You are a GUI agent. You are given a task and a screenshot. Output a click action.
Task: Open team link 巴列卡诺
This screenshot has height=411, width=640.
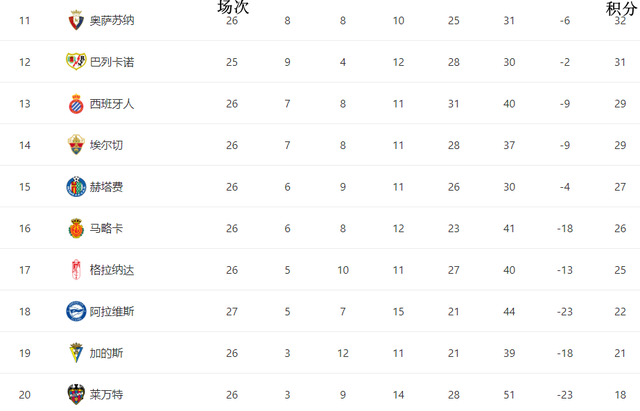pos(112,62)
